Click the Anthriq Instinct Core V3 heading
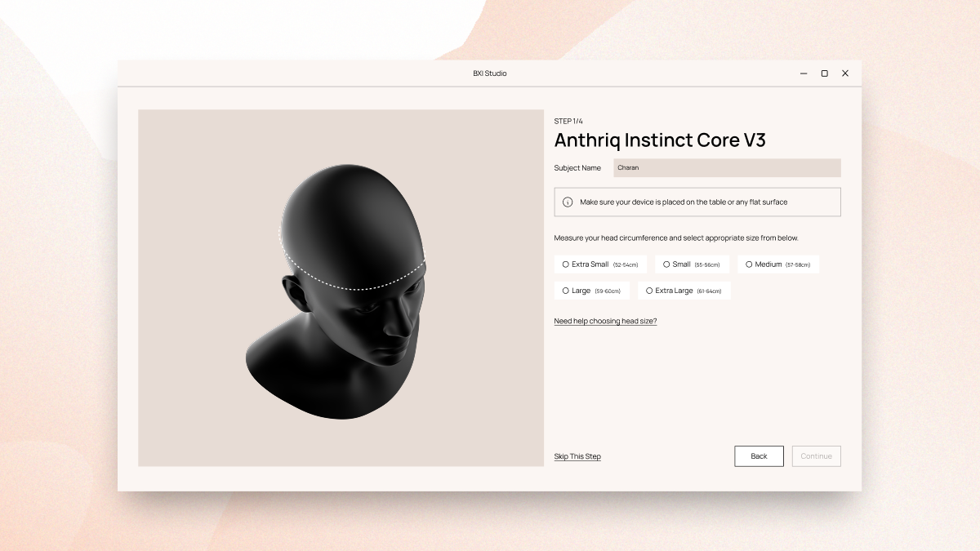This screenshot has height=551, width=980. pyautogui.click(x=660, y=140)
